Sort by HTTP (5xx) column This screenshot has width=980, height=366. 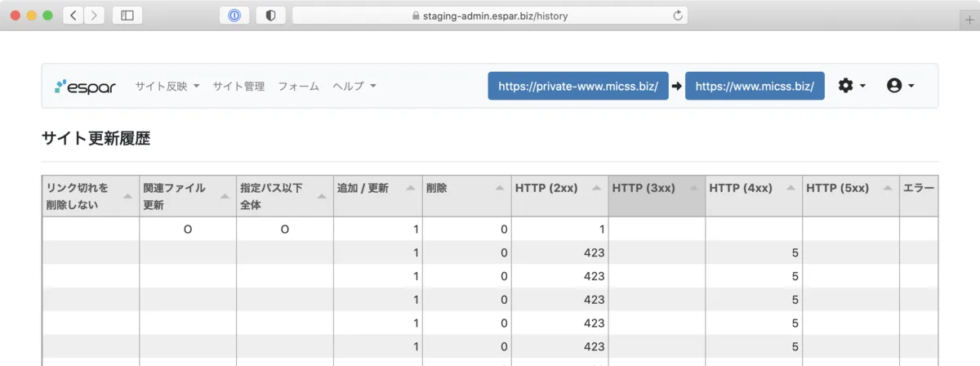[850, 196]
